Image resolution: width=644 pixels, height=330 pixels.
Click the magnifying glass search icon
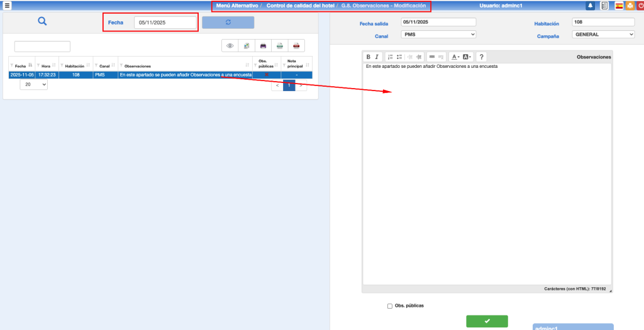point(42,21)
